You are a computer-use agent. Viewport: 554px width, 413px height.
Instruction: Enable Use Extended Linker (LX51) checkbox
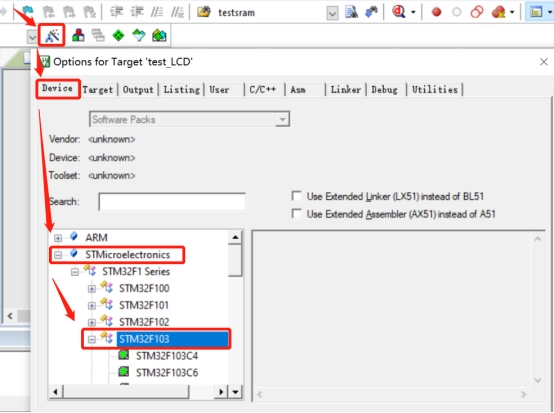[296, 196]
